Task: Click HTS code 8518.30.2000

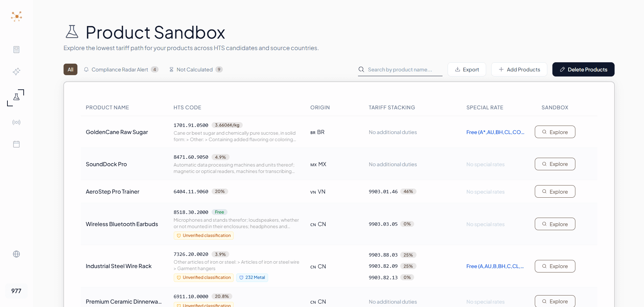Action: point(191,212)
